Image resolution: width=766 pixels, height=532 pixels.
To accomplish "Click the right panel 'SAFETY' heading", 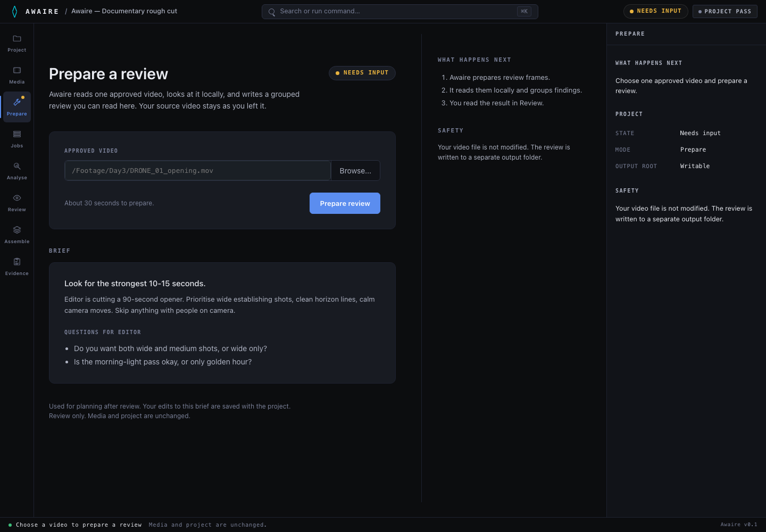I will tap(627, 191).
